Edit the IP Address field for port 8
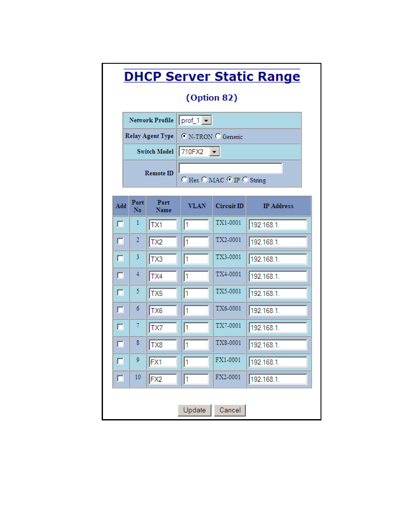The height and width of the screenshot is (532, 411). (x=278, y=345)
